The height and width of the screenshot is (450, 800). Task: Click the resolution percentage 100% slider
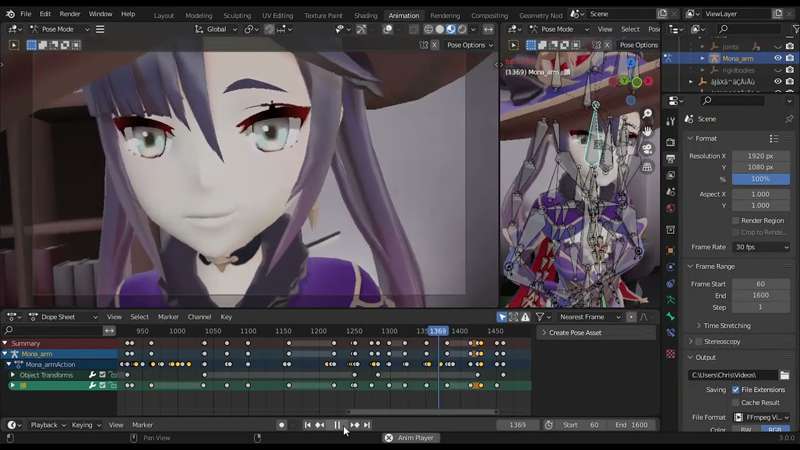click(761, 179)
